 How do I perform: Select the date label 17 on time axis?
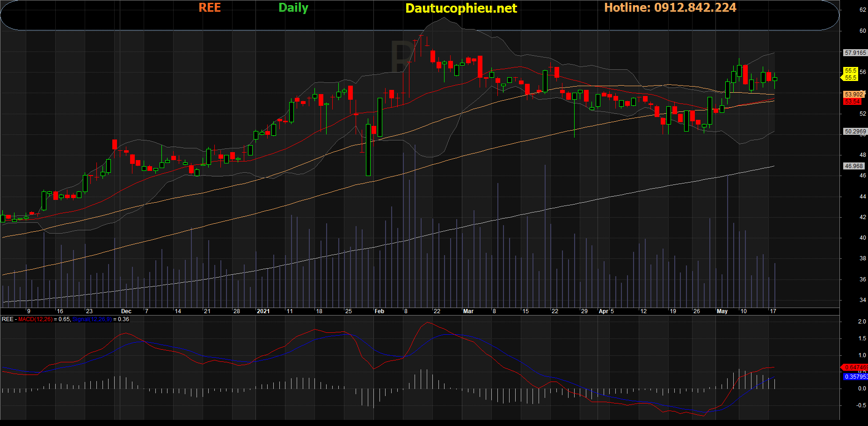tap(773, 311)
